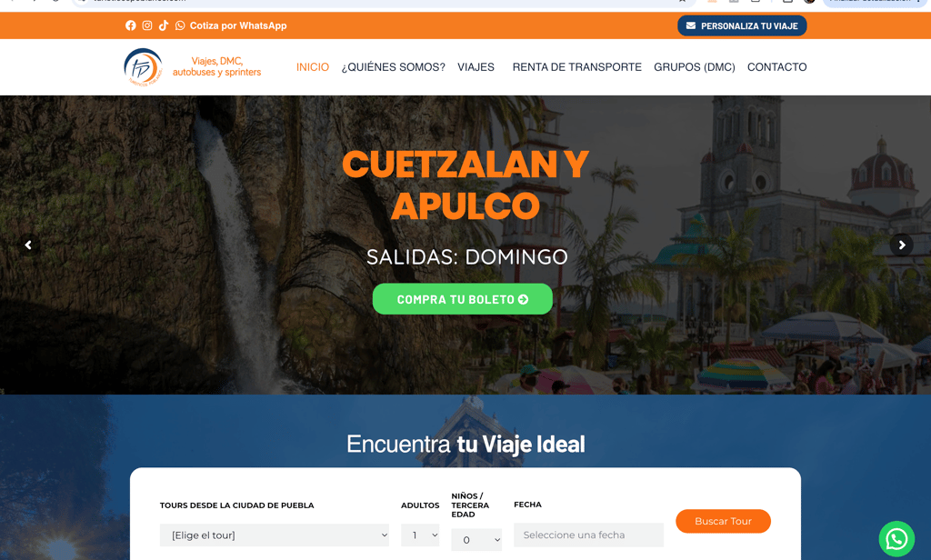The width and height of the screenshot is (931, 560).
Task: Open Niños / Tercera Edad dropdown
Action: 476,540
